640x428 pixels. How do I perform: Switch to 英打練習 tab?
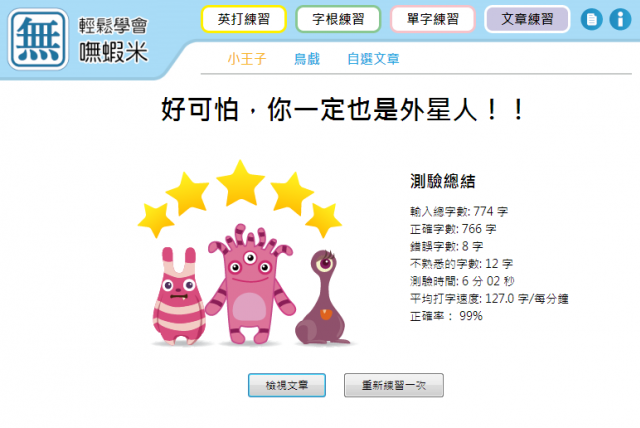click(x=244, y=19)
